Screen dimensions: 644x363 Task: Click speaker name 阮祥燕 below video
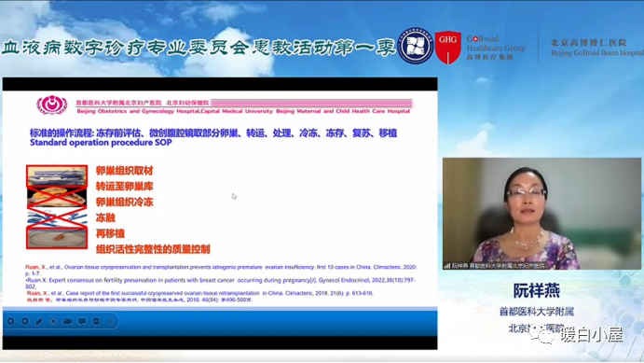[537, 290]
